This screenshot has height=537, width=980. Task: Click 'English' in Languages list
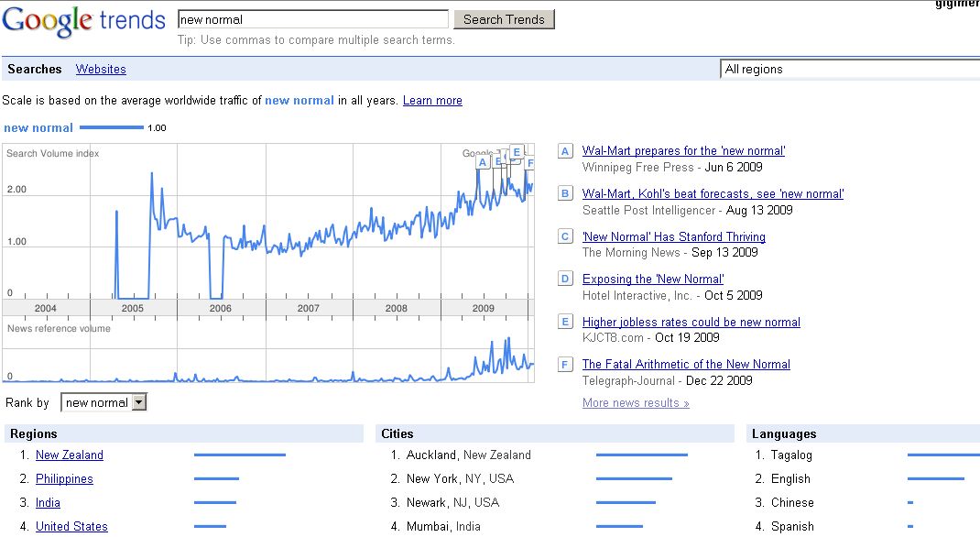tap(790, 479)
